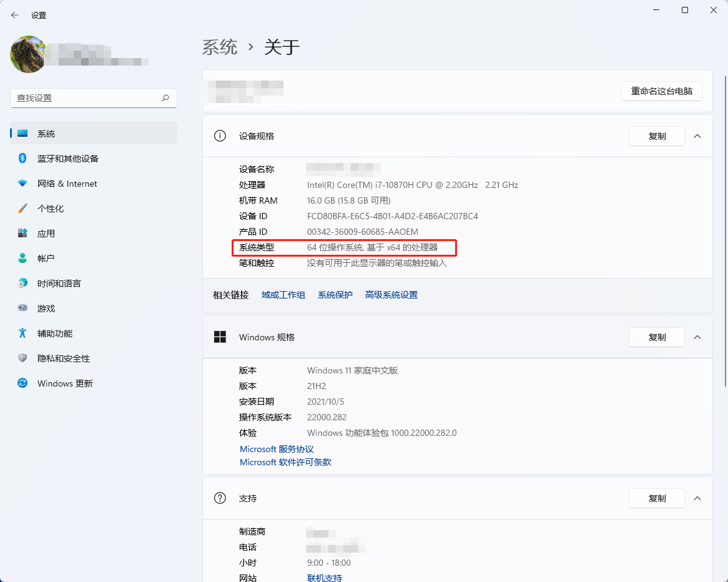728x582 pixels.
Task: Click the 21H2 version value
Action: (x=317, y=386)
